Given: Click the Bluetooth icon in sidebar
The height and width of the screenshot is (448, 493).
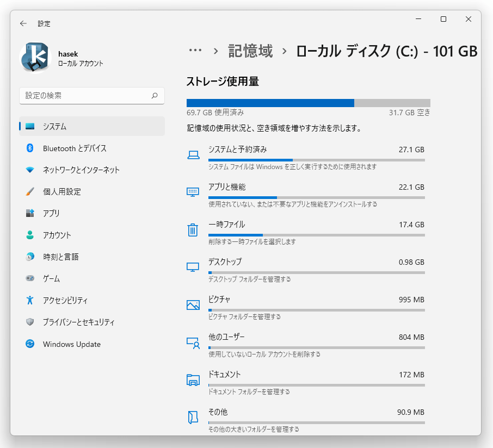Looking at the screenshot, I should point(30,148).
